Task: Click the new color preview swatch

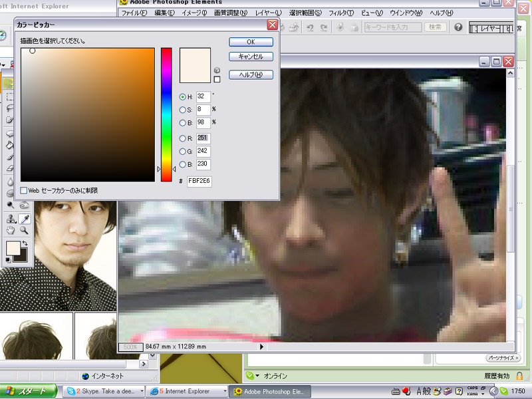Action: 195,65
